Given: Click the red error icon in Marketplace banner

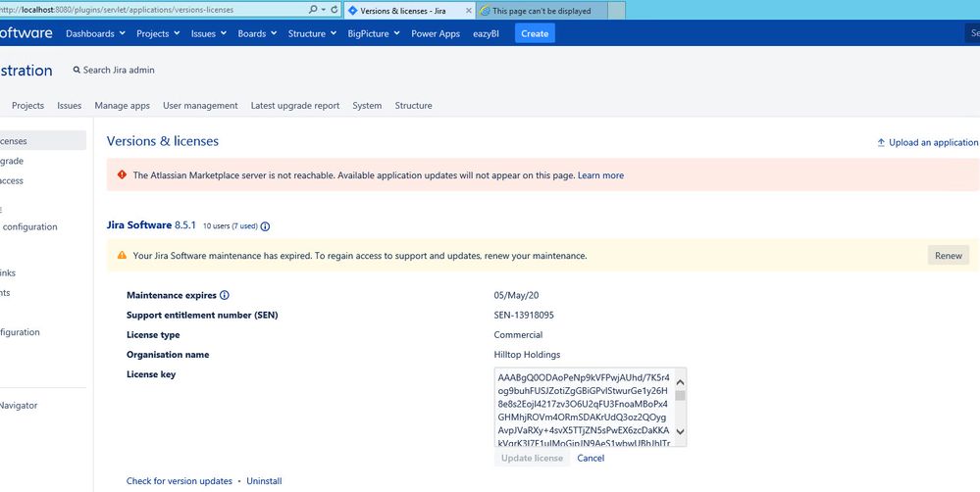Looking at the screenshot, I should click(122, 174).
